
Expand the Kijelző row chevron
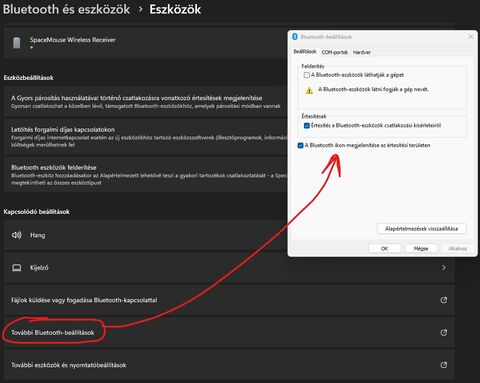[x=444, y=267]
